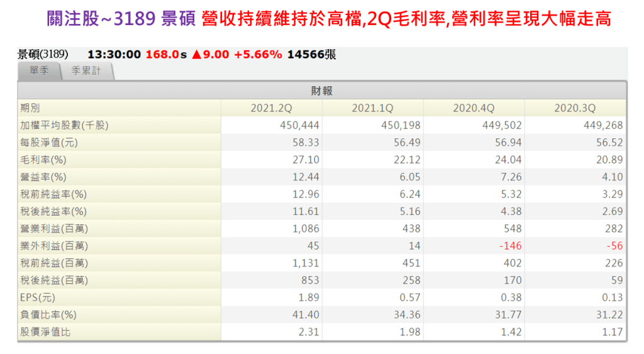Select the 2021.1Q column header

click(372, 108)
